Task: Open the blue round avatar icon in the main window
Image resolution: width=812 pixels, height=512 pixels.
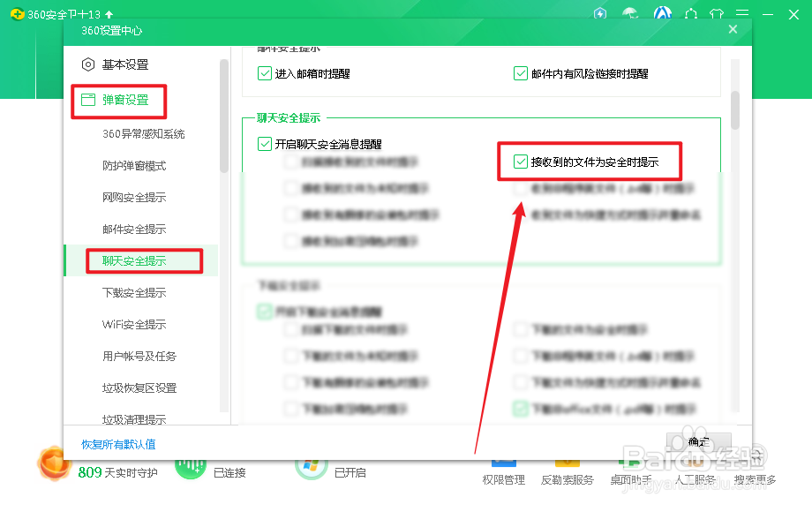Action: (x=662, y=13)
